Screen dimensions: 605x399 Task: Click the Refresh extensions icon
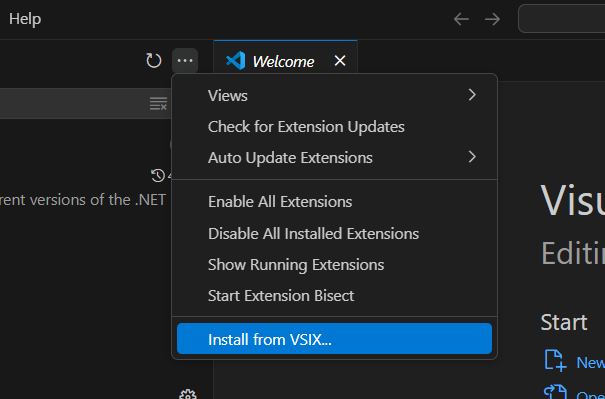click(x=154, y=61)
